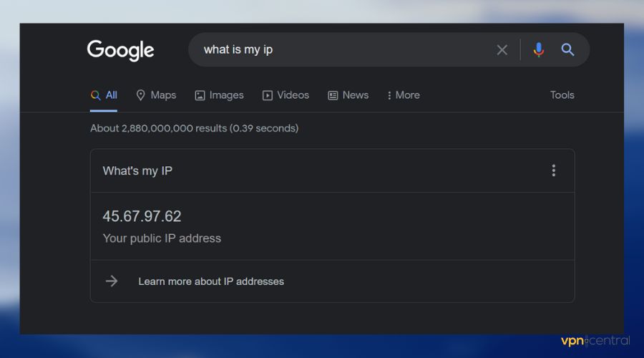Open Learn more about IP addresses link
Image resolution: width=644 pixels, height=358 pixels.
(x=211, y=281)
